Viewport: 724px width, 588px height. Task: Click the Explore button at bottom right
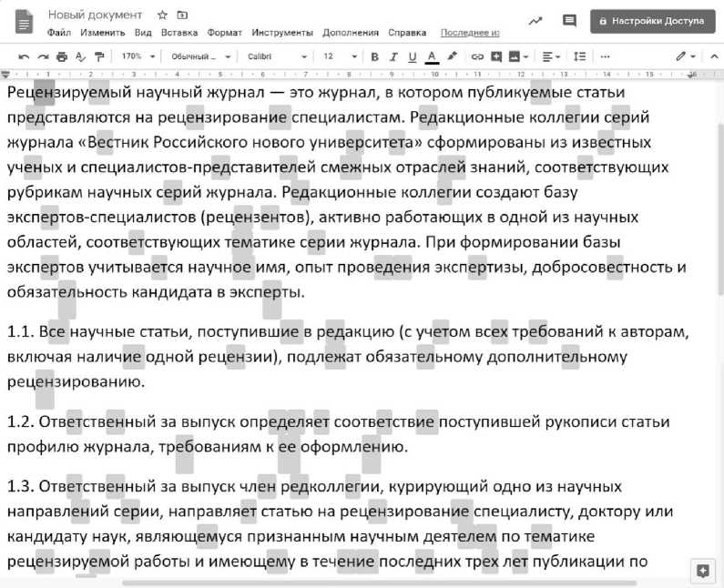[703, 571]
